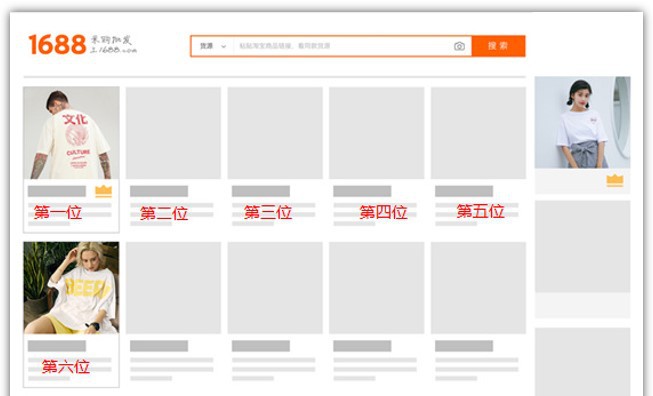Screen dimensions: 653x396
Task: Open the search category dropdown
Action: 213,46
